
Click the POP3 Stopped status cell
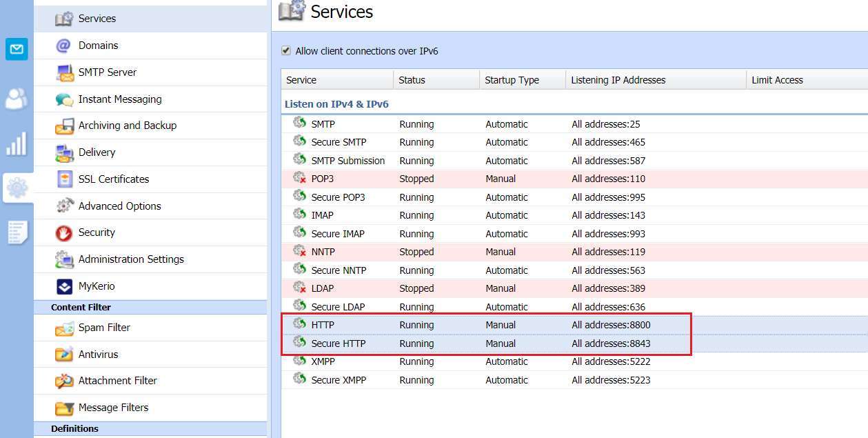(x=416, y=179)
